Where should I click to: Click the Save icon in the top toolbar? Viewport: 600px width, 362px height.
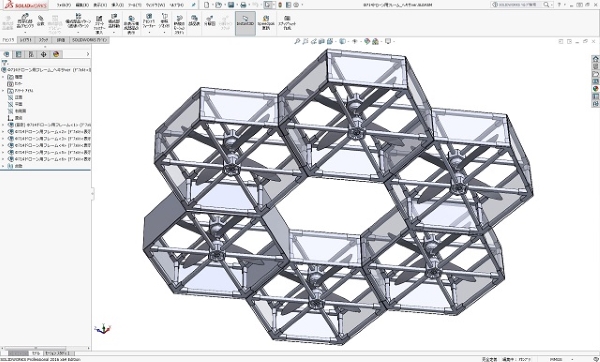[231, 5]
